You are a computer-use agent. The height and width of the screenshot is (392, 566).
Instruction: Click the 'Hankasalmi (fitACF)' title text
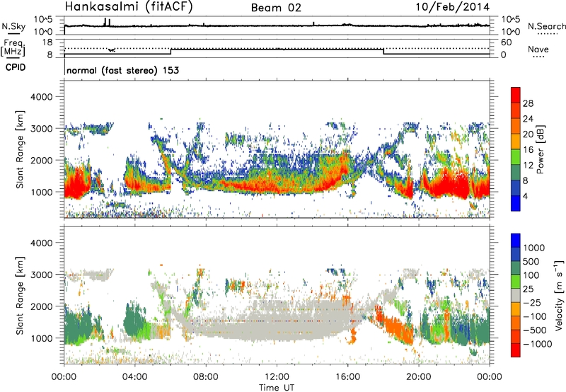(x=128, y=7)
